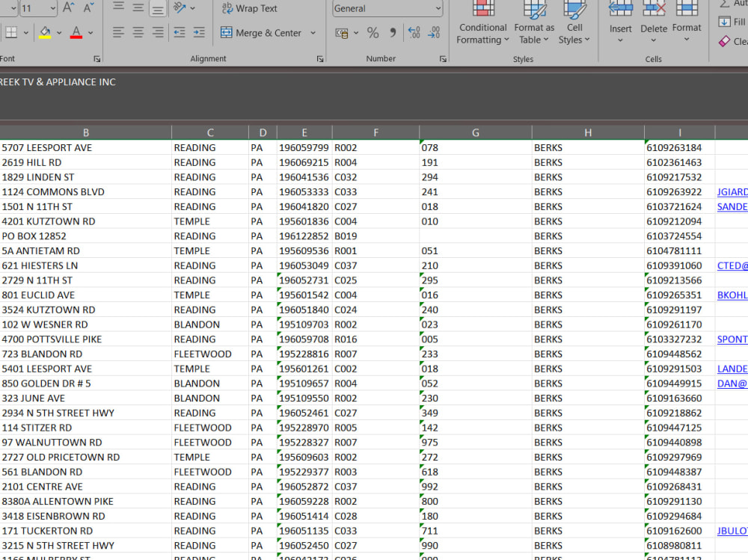Expand the Accounting format dropdown arrow

[356, 33]
